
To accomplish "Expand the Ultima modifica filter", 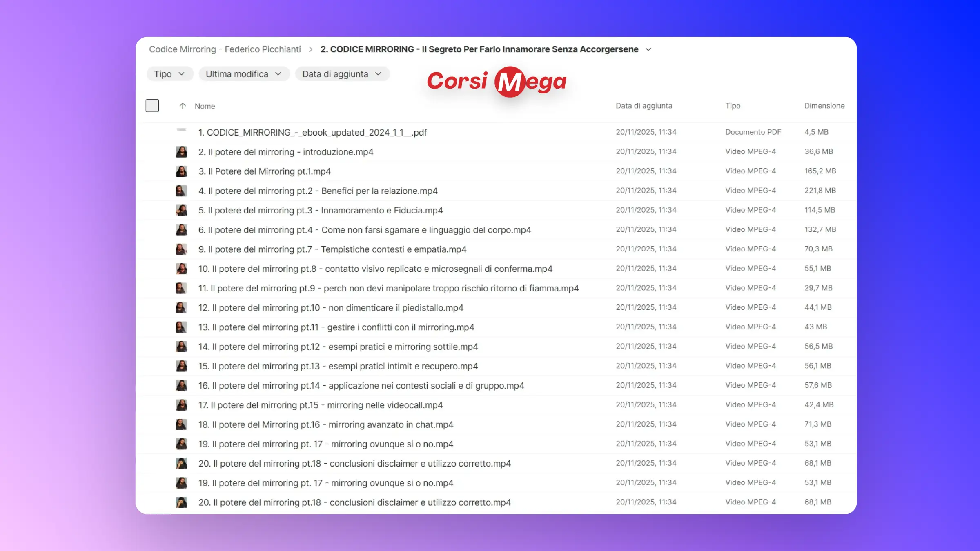I will pyautogui.click(x=244, y=74).
